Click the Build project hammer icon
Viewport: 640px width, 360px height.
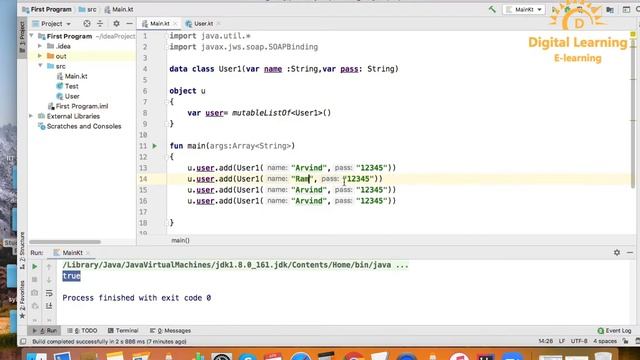[x=492, y=9]
